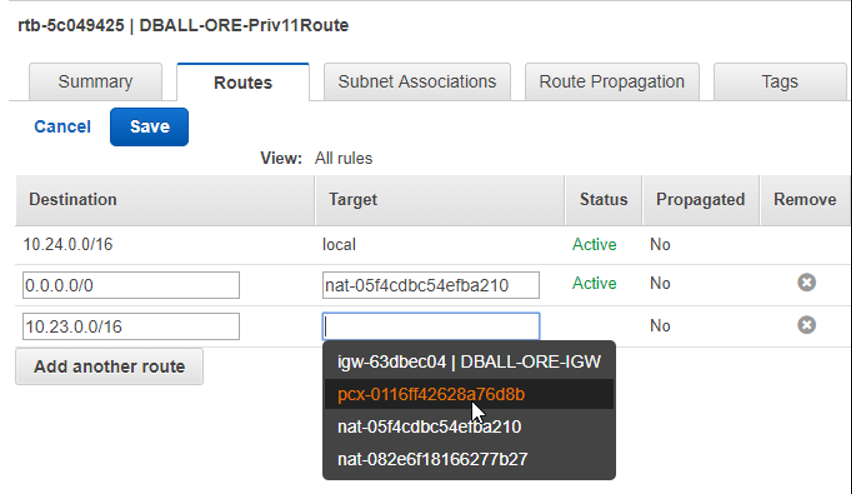Remove the 10.23.0.0/16 route
Screen dimensions: 852x494
(806, 325)
